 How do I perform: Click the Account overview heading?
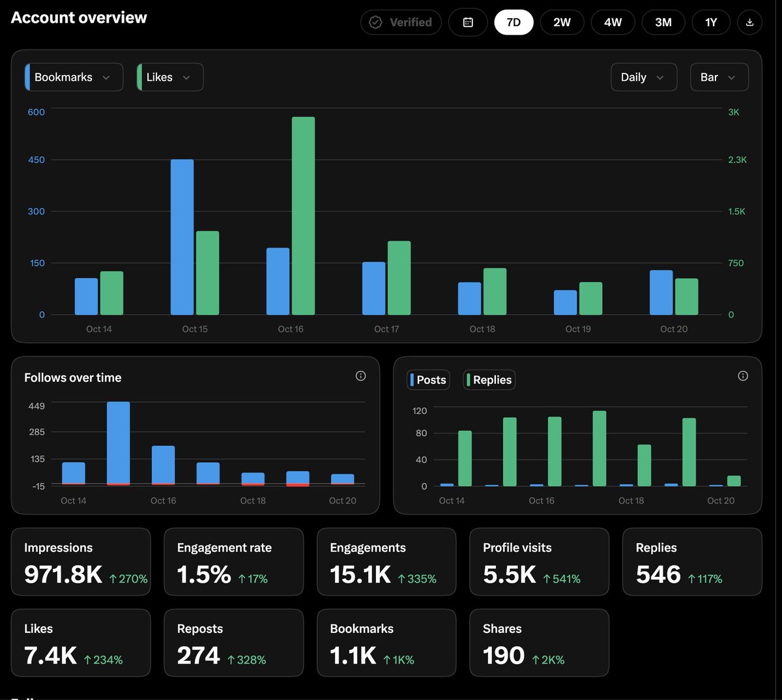79,18
